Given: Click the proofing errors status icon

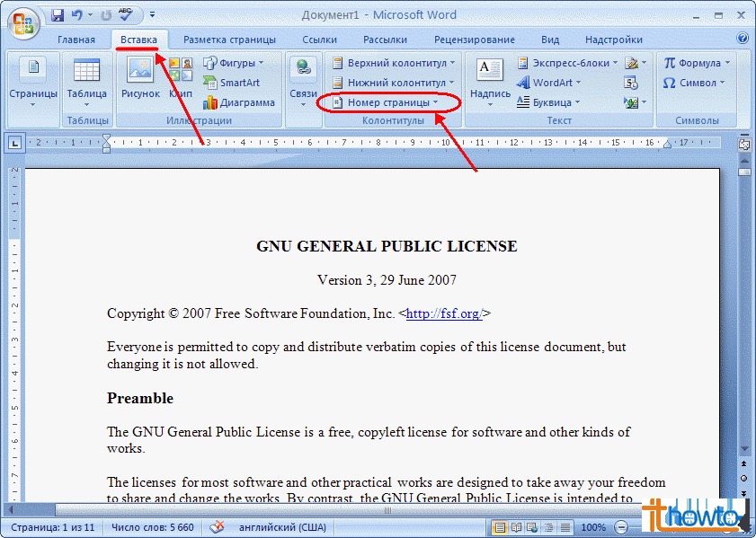Looking at the screenshot, I should 217,527.
